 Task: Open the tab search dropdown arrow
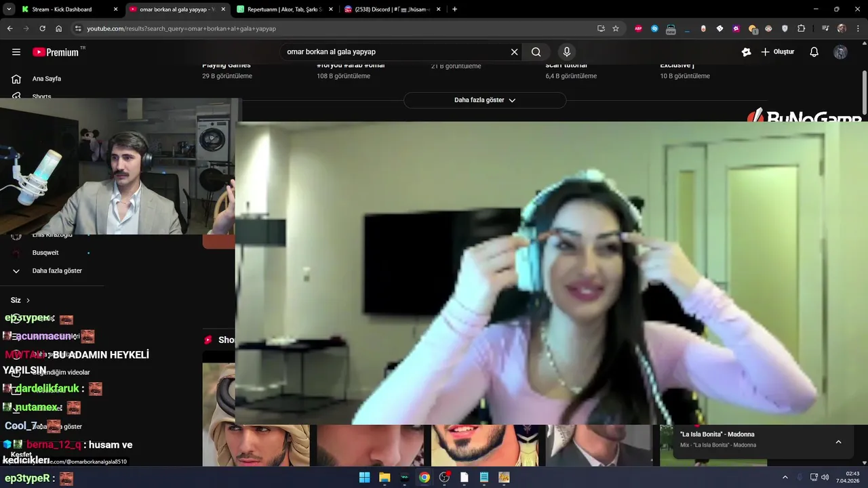9,9
